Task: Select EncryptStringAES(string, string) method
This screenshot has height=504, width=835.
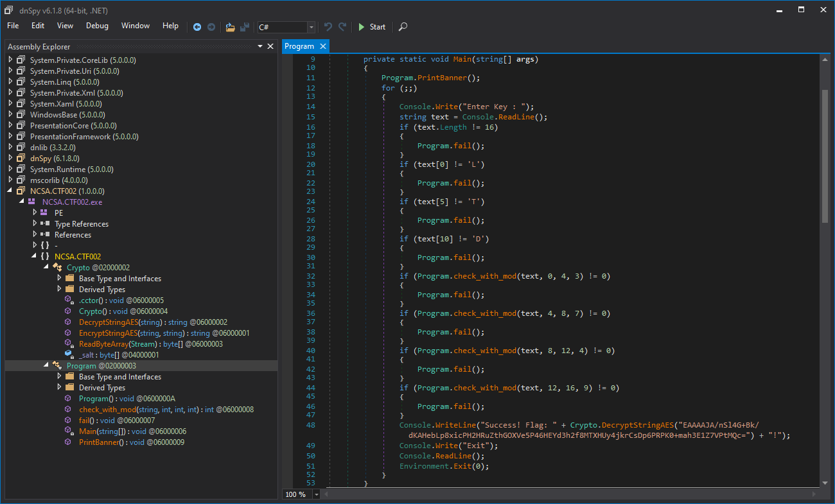Action: [x=164, y=333]
